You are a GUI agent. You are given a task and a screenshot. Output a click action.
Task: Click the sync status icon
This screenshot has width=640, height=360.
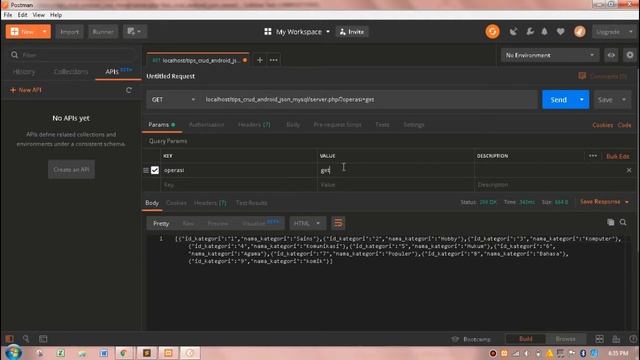pos(492,32)
